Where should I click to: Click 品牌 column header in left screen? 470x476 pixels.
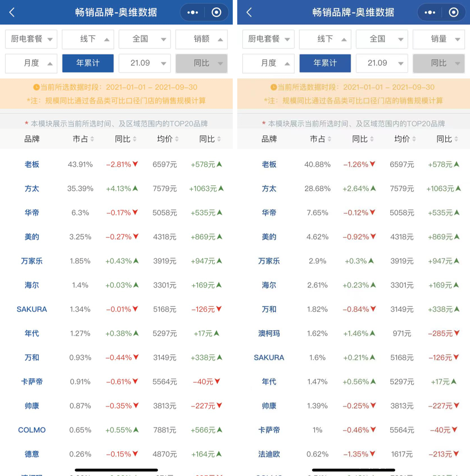[32, 139]
